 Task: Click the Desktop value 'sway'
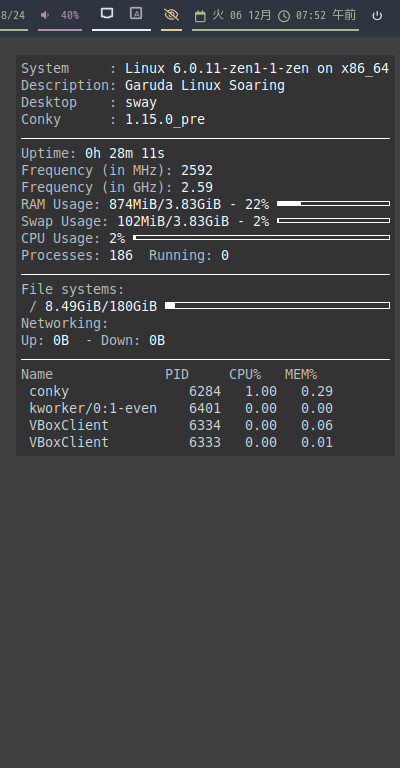tap(141, 103)
